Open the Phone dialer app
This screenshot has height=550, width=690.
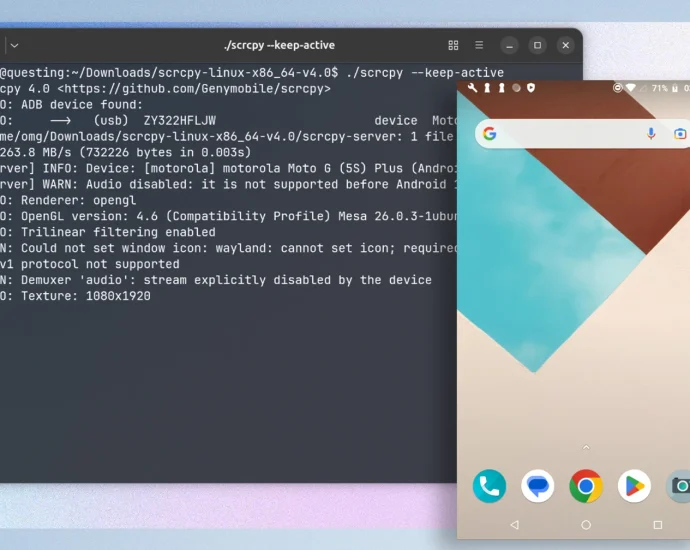489,486
